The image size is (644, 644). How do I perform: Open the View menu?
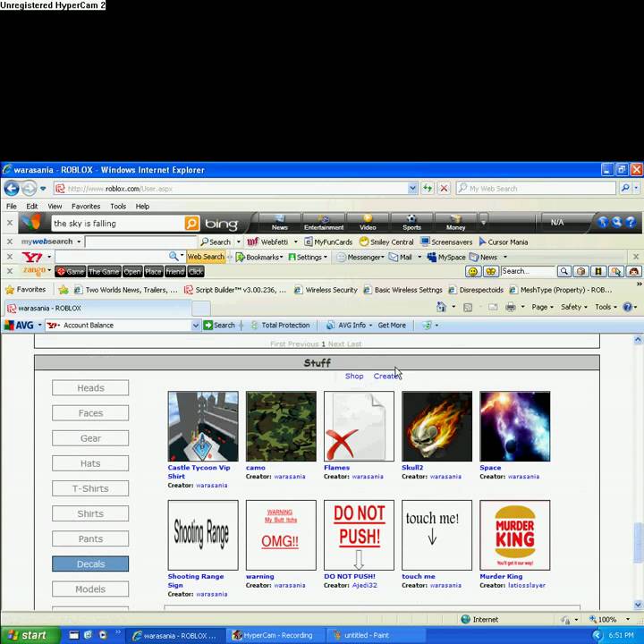click(55, 207)
